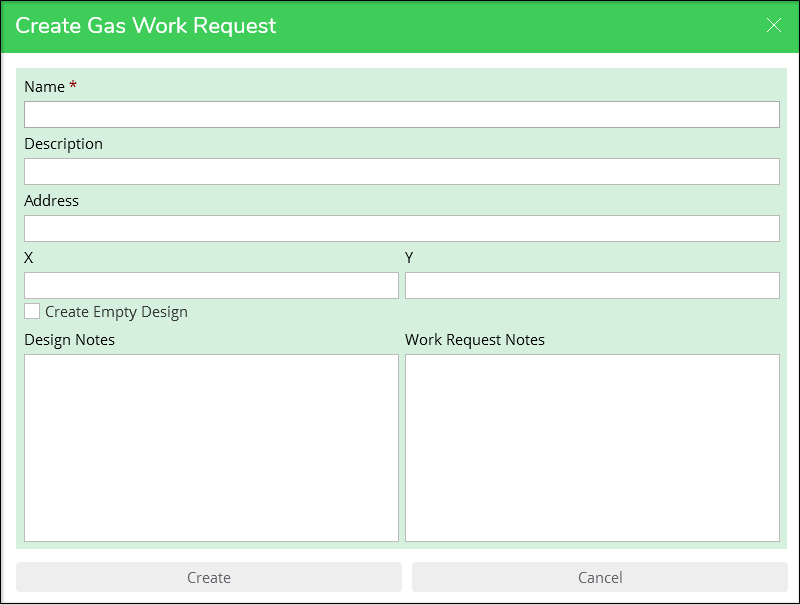
Task: Select the Address input box
Action: click(402, 229)
